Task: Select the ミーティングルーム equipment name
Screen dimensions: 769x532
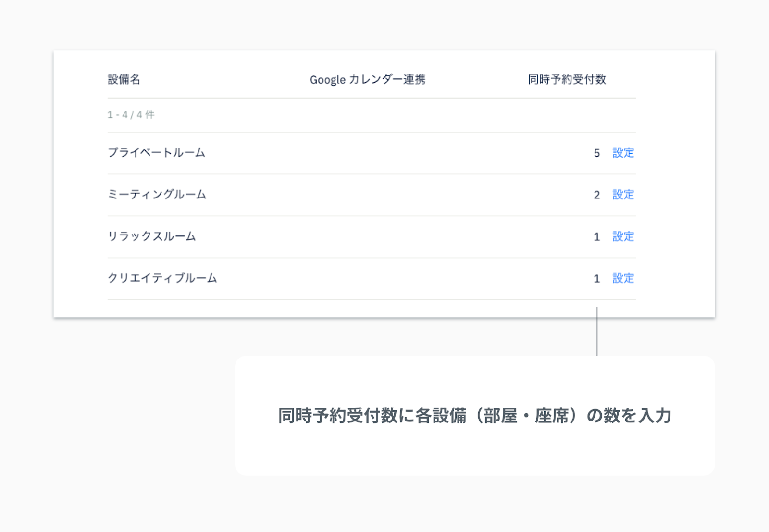Action: [x=157, y=195]
